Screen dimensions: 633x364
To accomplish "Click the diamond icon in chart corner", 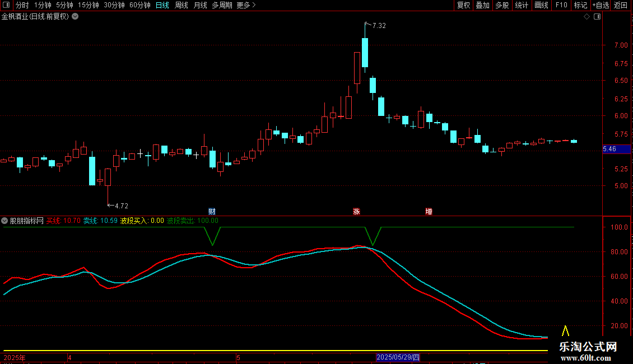I will pyautogui.click(x=587, y=17).
